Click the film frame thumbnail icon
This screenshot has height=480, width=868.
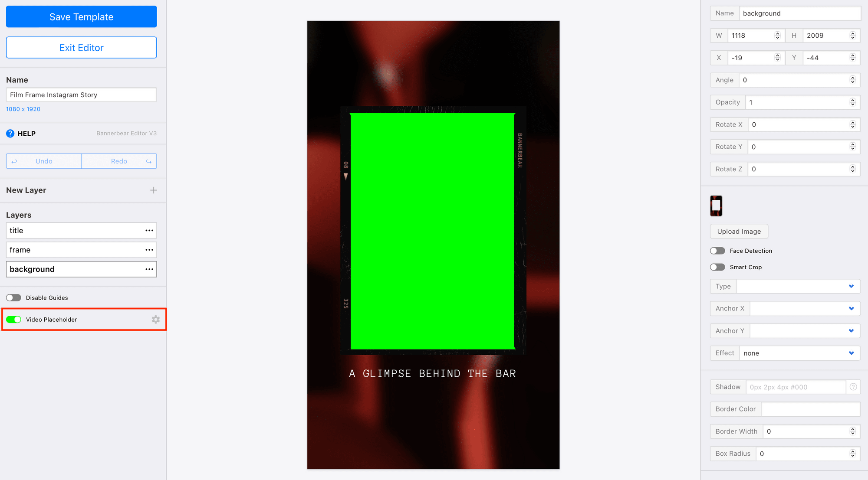(716, 206)
